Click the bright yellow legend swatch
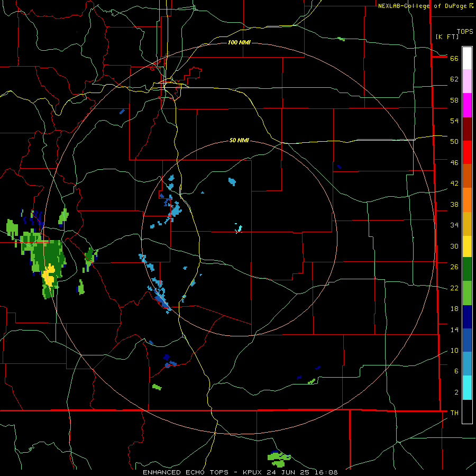 [x=467, y=246]
